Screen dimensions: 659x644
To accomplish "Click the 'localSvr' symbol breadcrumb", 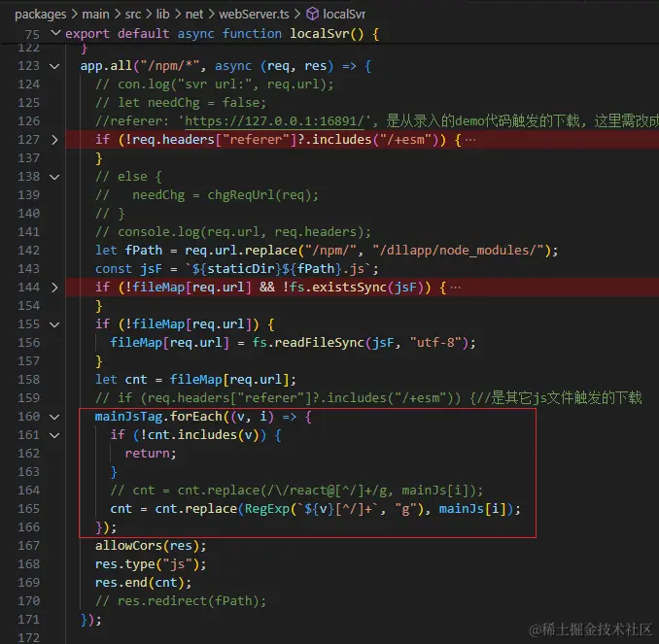I will click(344, 15).
